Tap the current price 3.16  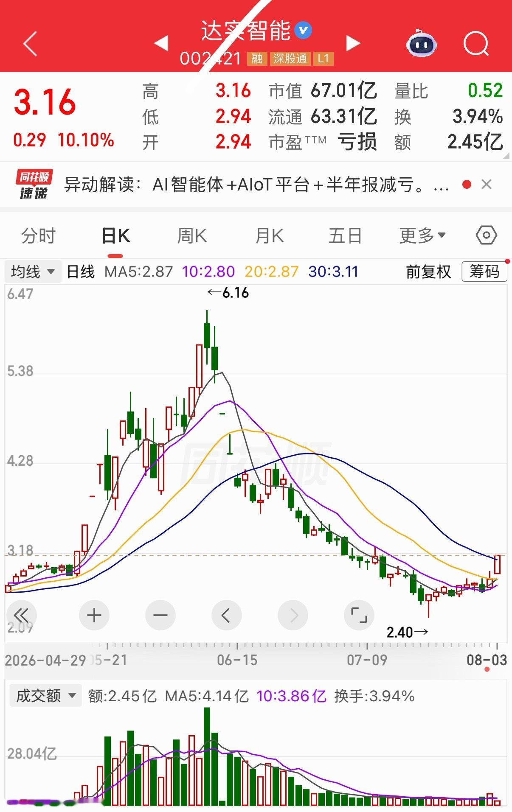coord(45,102)
